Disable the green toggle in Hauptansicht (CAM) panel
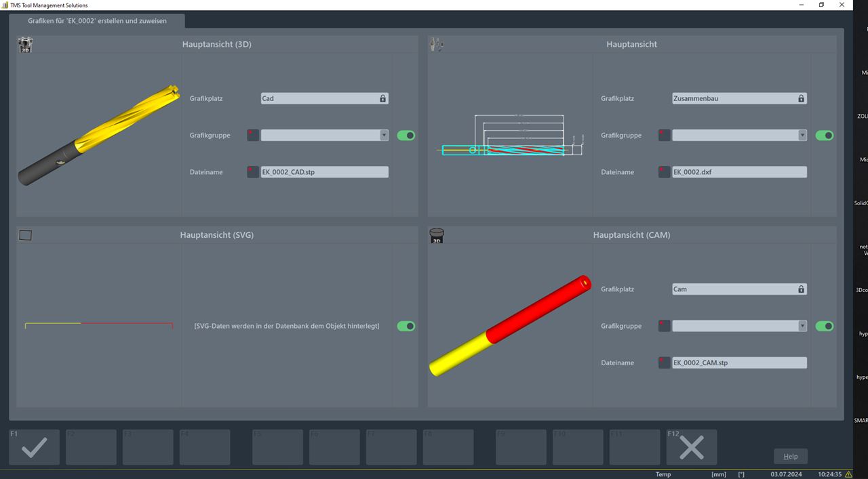The width and height of the screenshot is (868, 479). tap(824, 326)
